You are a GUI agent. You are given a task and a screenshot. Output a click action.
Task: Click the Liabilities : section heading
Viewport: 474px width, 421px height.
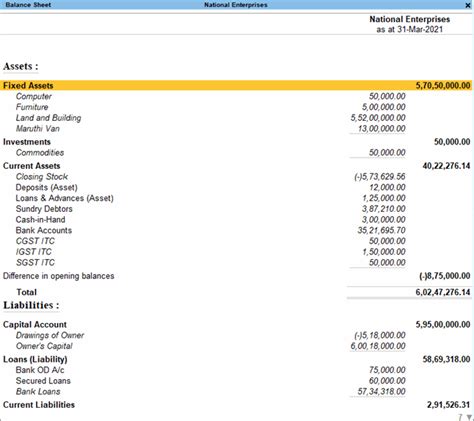tap(31, 305)
